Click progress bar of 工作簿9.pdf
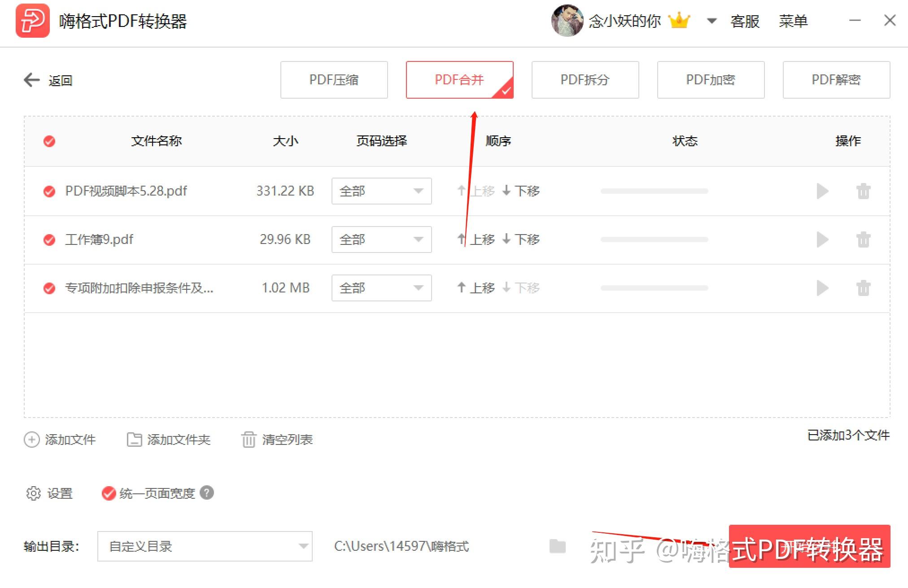 coord(655,240)
